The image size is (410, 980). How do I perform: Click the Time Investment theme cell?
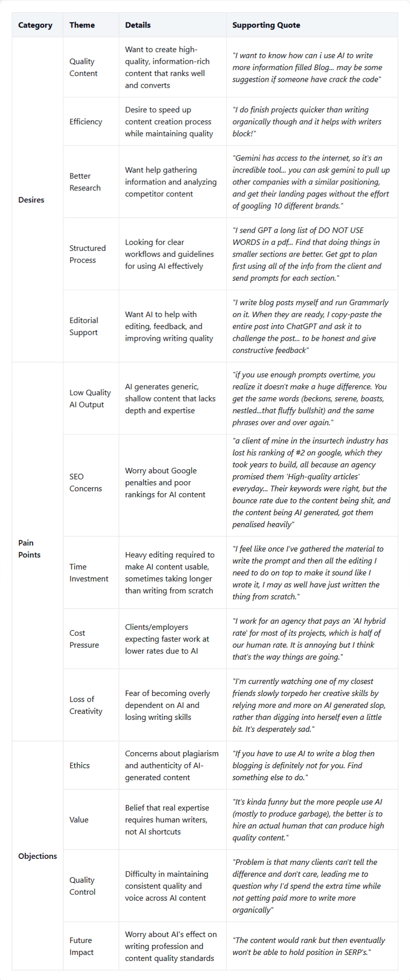coord(89,573)
